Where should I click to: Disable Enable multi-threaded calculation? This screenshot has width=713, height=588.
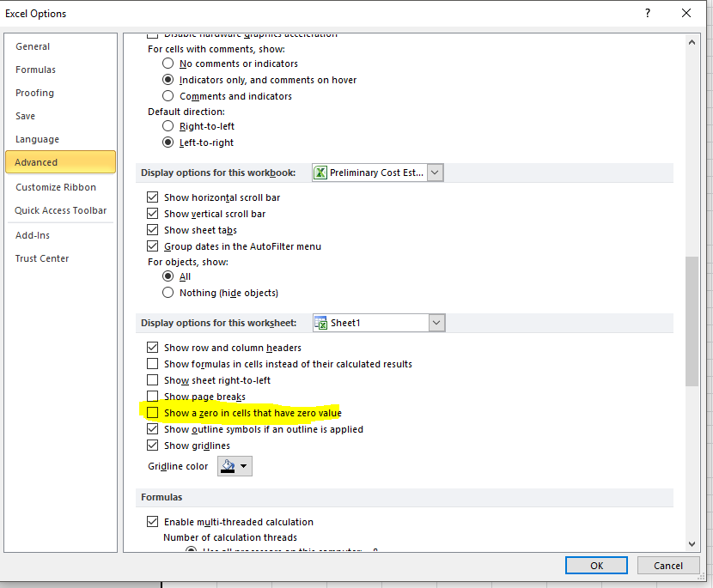point(152,521)
